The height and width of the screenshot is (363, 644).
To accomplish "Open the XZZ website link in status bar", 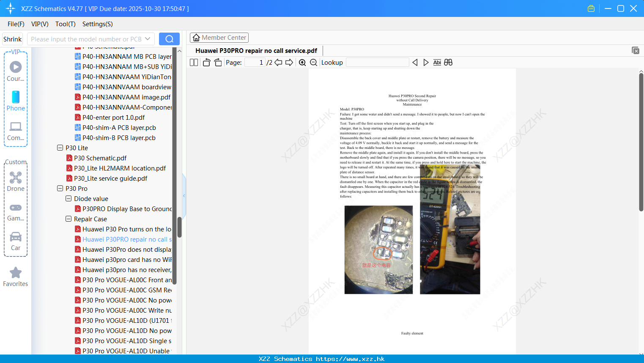I will (350, 359).
